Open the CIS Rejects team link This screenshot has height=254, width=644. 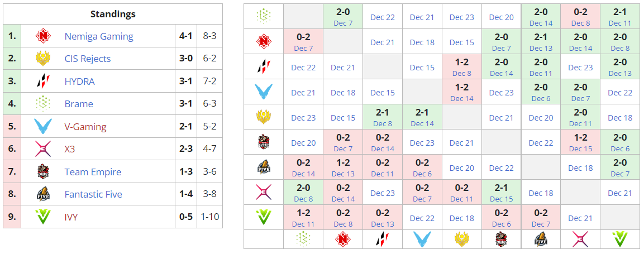(88, 59)
